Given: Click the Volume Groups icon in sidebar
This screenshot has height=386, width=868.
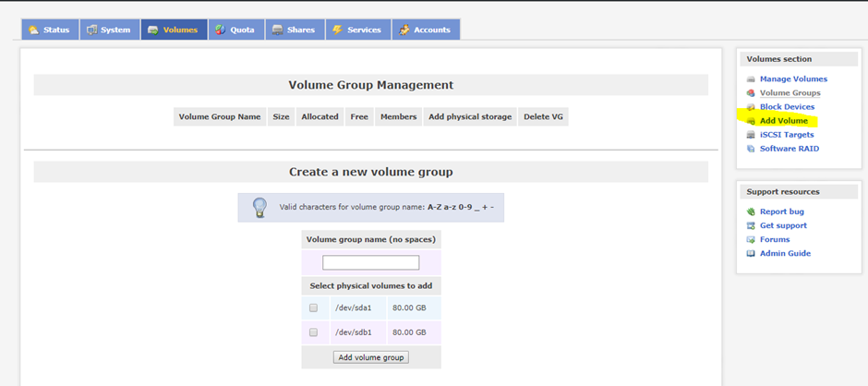Looking at the screenshot, I should pyautogui.click(x=751, y=93).
